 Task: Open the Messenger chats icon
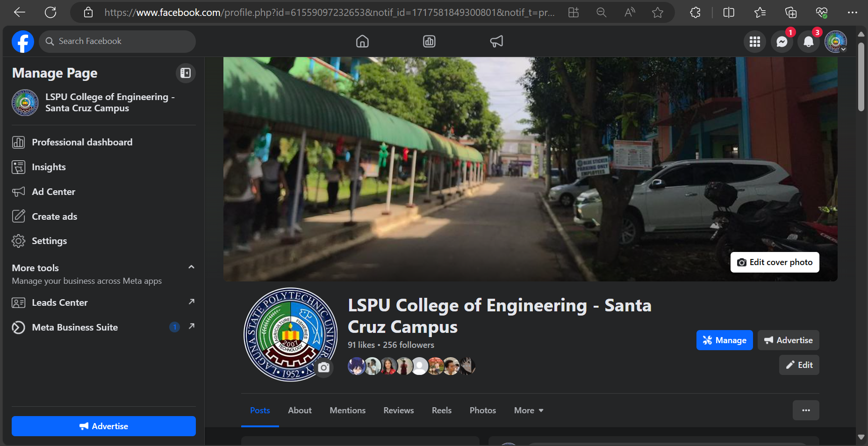point(782,42)
